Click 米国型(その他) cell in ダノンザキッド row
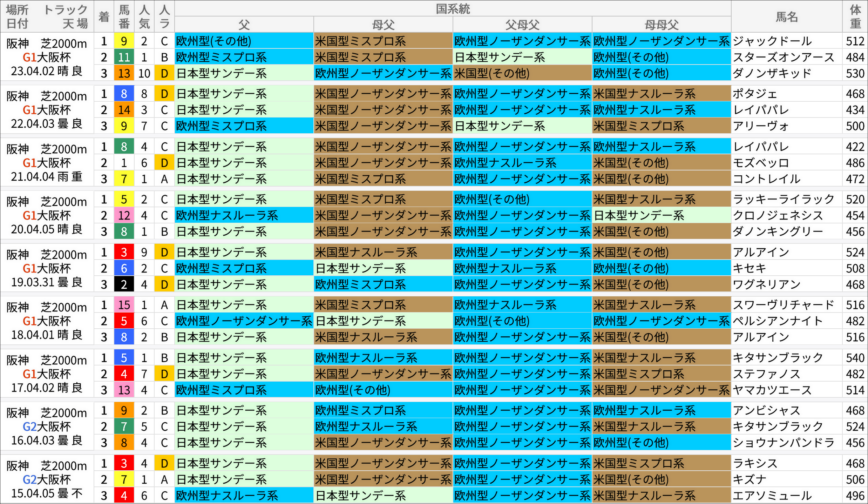This screenshot has height=504, width=868. (x=522, y=74)
